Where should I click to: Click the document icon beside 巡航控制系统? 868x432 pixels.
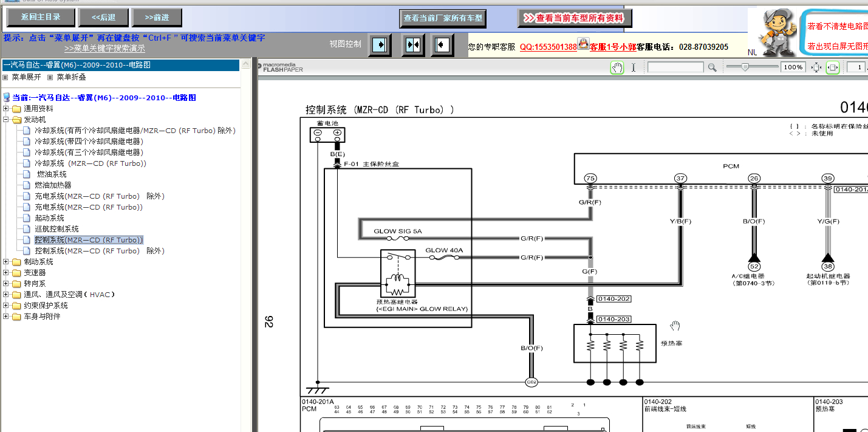click(x=26, y=229)
